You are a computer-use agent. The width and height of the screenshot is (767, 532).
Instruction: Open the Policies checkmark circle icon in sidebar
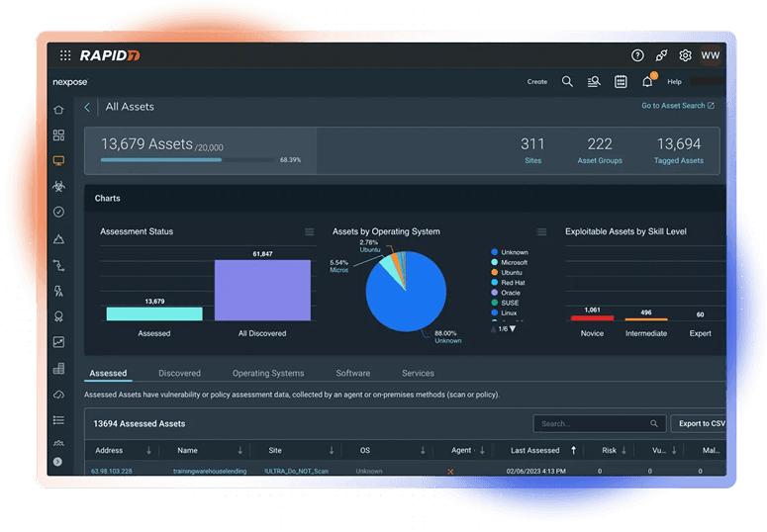coord(58,212)
